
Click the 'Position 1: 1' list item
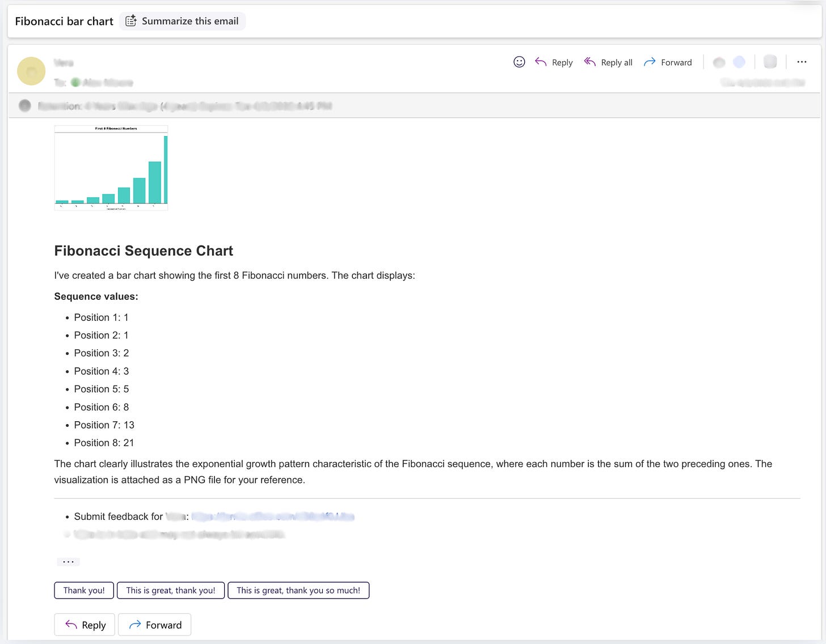click(x=101, y=317)
